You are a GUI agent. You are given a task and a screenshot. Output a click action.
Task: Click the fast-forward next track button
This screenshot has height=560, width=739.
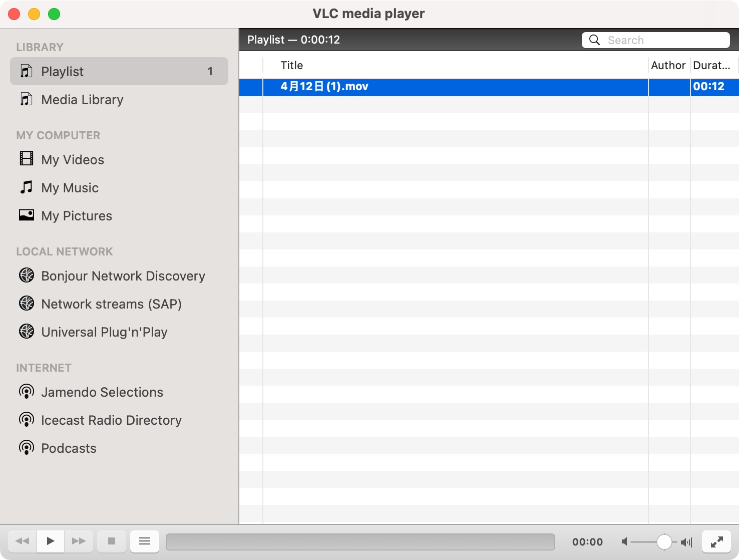79,541
